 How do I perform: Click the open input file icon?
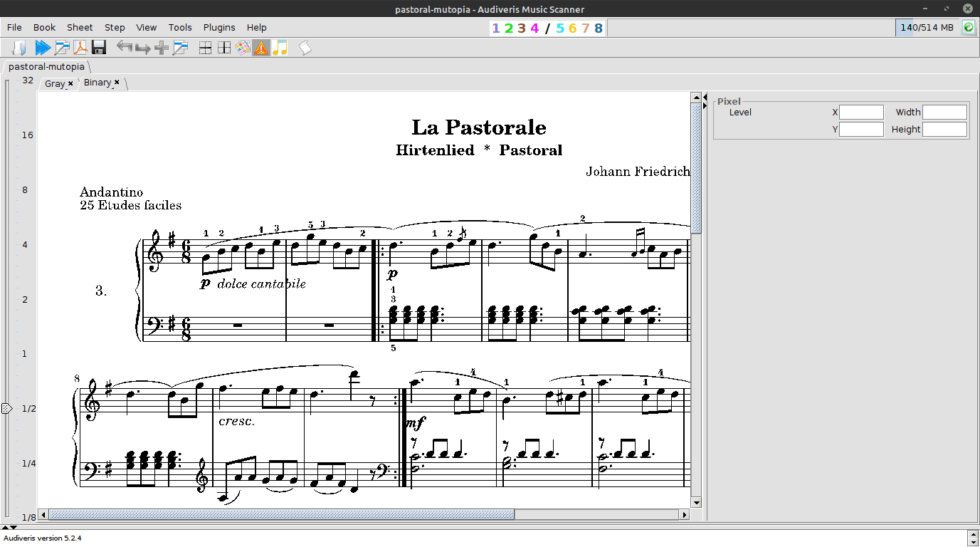pos(20,48)
